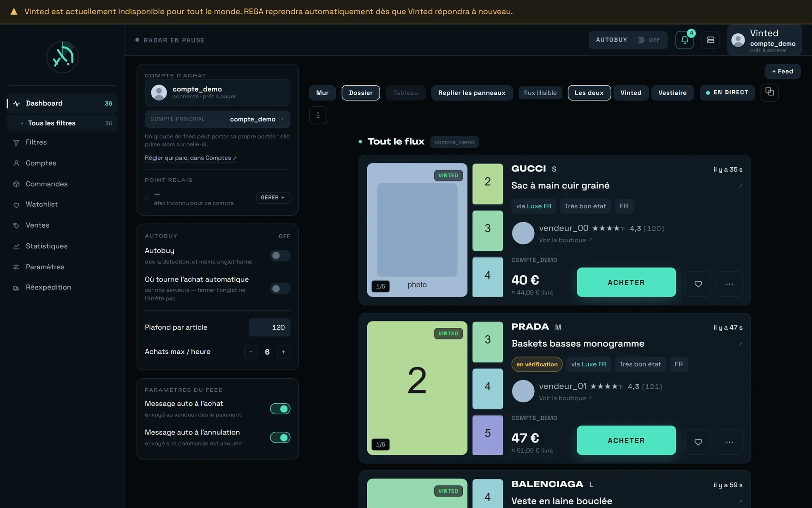Click the warning triangle in the banner
The height and width of the screenshot is (508, 812).
[x=14, y=12]
